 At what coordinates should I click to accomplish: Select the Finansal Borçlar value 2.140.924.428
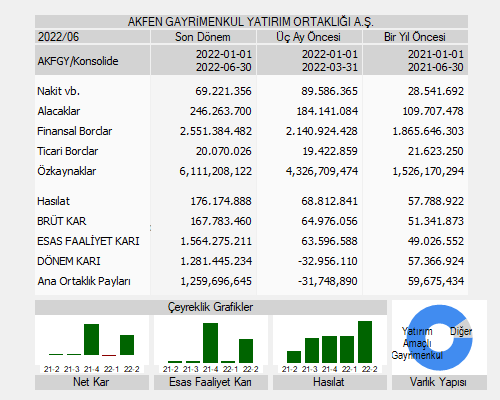pyautogui.click(x=322, y=131)
